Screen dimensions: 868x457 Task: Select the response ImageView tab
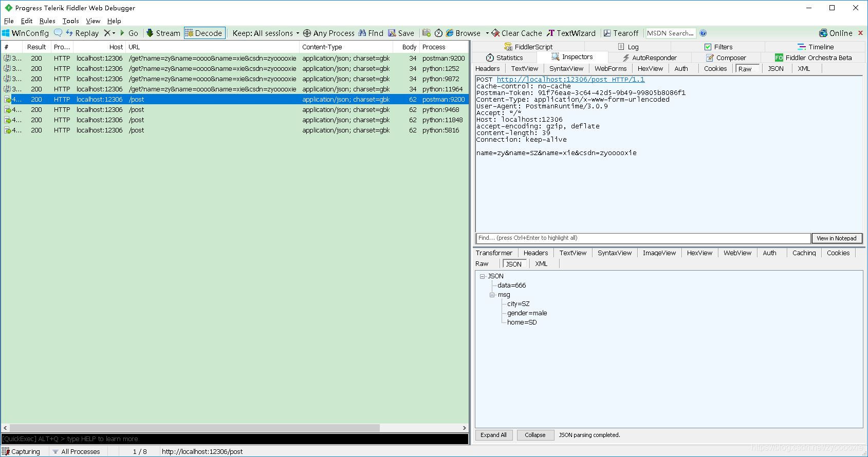click(x=659, y=253)
